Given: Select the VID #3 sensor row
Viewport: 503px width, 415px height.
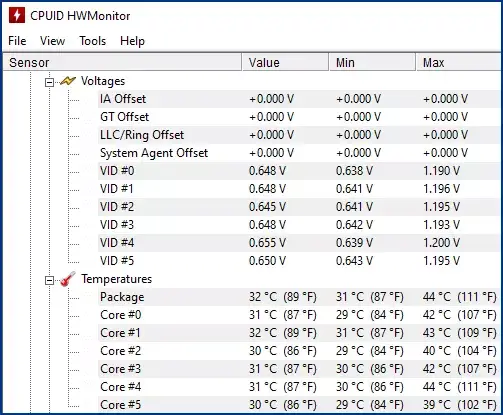Looking at the screenshot, I should pos(299,225).
